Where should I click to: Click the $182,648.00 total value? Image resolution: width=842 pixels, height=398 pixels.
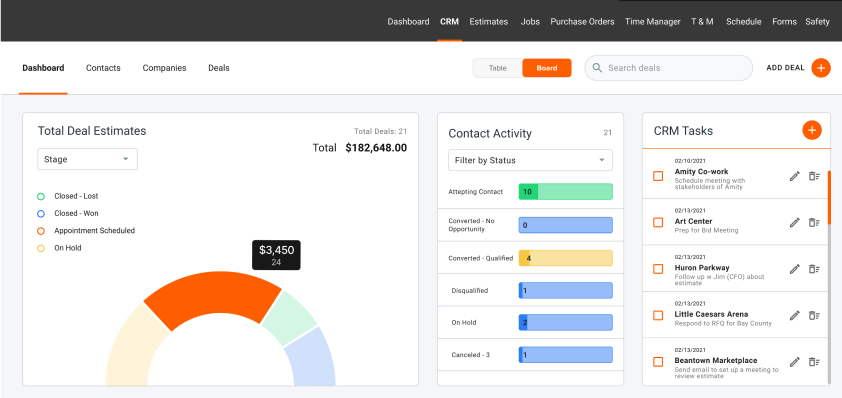(376, 148)
